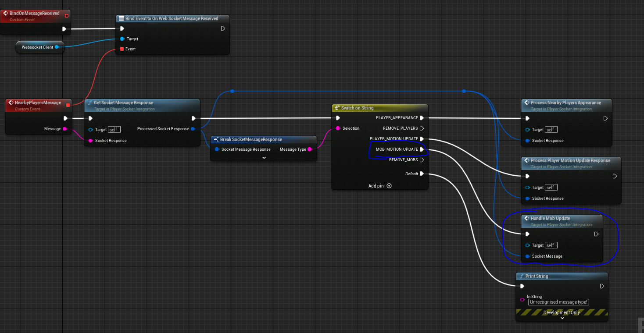The height and width of the screenshot is (333, 644).
Task: Select the Get Socket Message Response node title
Action: (x=123, y=103)
